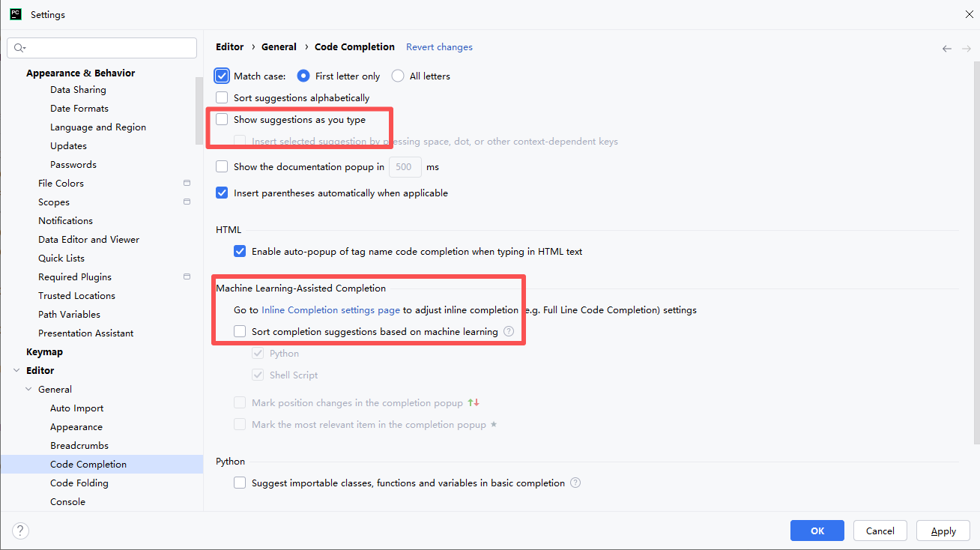Select First letter only radio button
Image resolution: width=980 pixels, height=550 pixels.
click(303, 76)
